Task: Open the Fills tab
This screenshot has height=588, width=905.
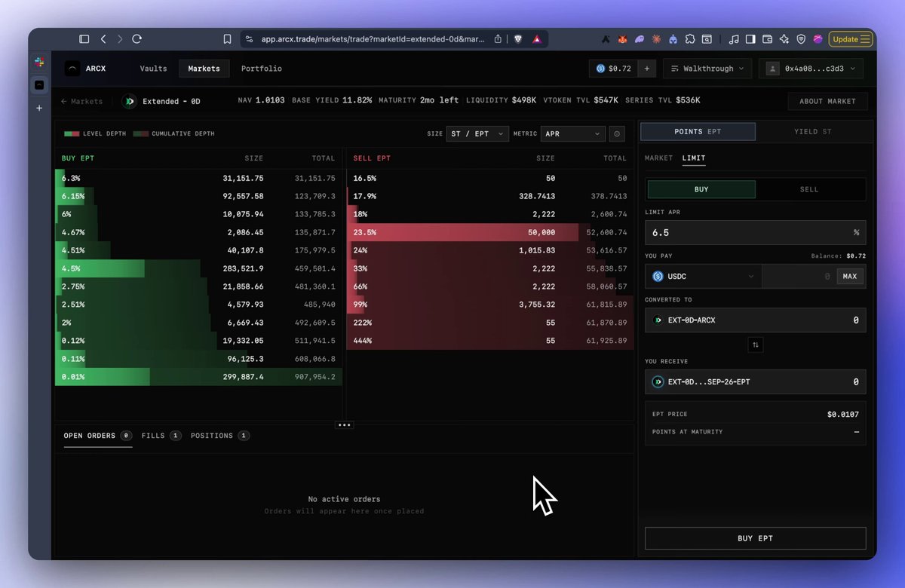Action: (161, 436)
